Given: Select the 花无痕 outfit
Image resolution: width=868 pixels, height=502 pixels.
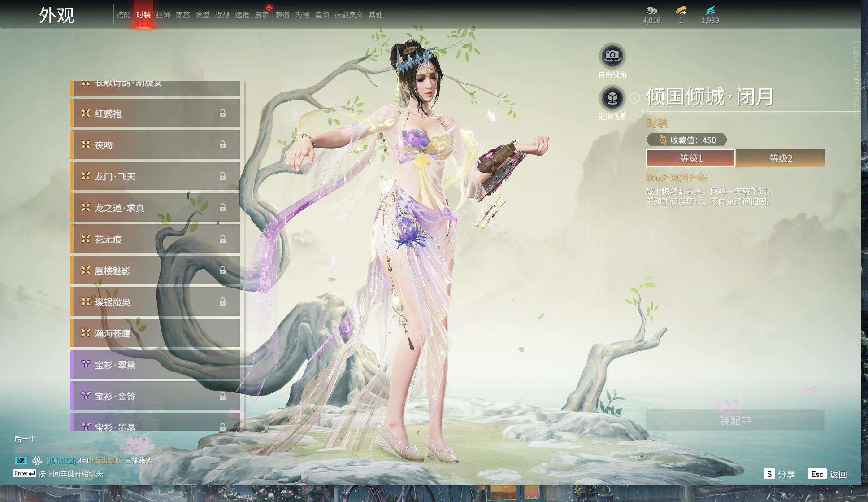Looking at the screenshot, I should [x=155, y=239].
